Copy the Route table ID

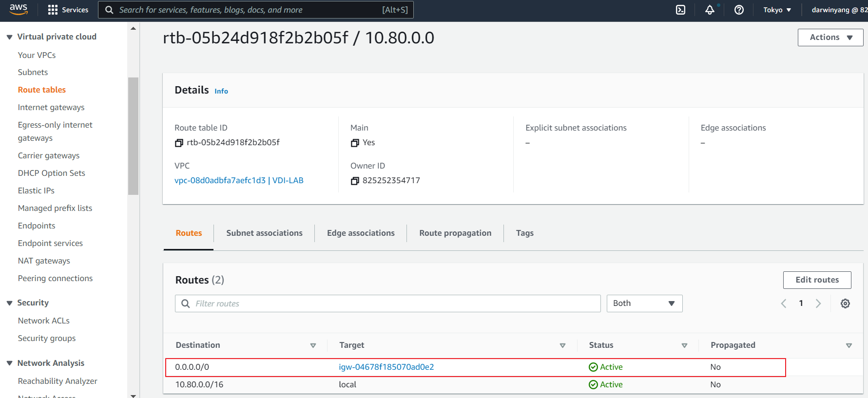[x=179, y=143]
